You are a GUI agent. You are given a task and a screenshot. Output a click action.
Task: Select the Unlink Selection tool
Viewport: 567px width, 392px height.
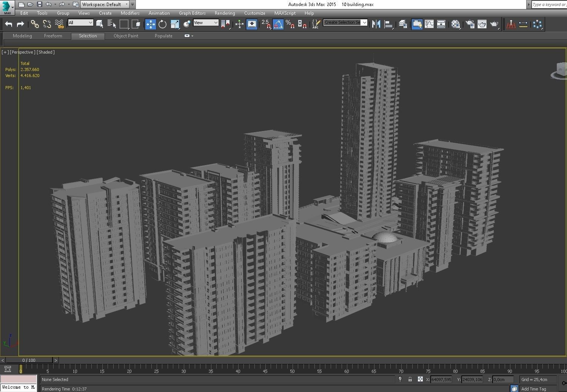point(47,24)
